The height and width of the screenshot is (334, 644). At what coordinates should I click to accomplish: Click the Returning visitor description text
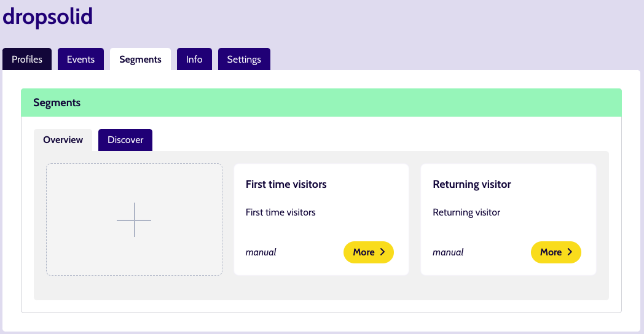[466, 212]
